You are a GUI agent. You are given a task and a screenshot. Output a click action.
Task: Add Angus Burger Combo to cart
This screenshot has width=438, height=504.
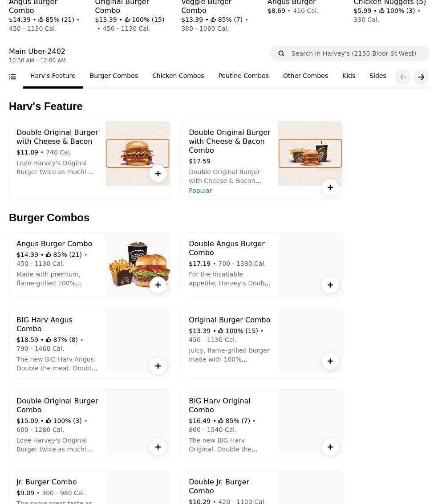pos(158,285)
